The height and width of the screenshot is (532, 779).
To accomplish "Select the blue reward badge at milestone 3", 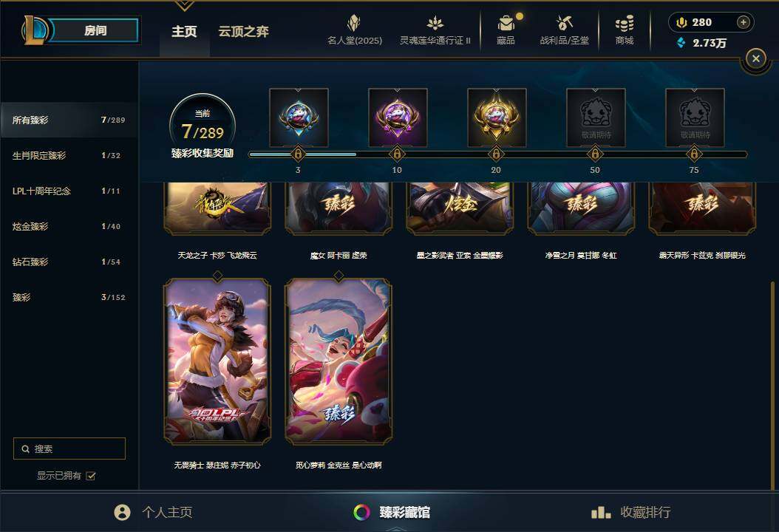I will click(299, 117).
